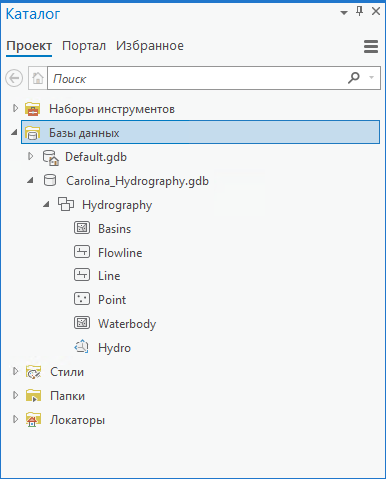The width and height of the screenshot is (386, 479).
Task: Expand the Default.gdb node
Action: [x=30, y=156]
